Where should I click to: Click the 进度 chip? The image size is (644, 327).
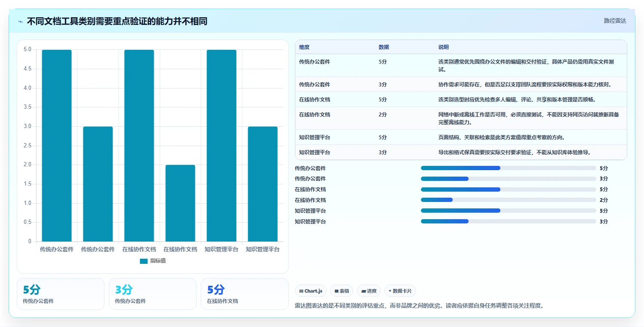[x=369, y=291]
